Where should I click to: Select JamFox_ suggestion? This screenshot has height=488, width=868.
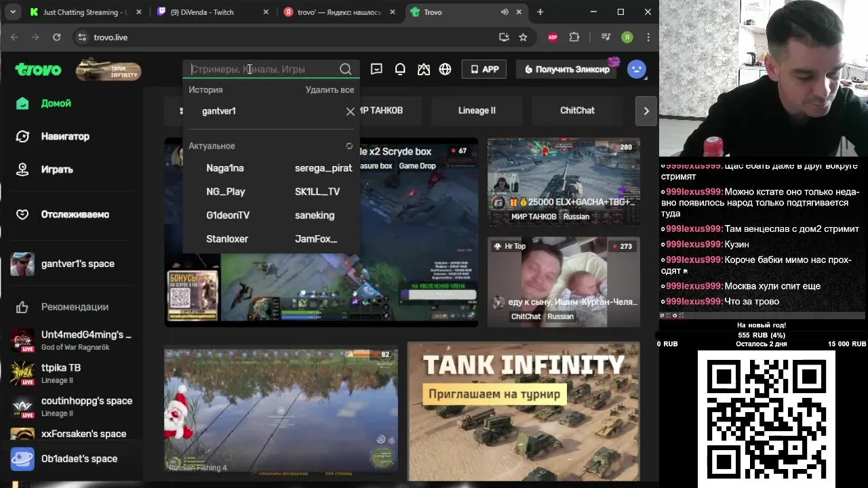point(316,239)
